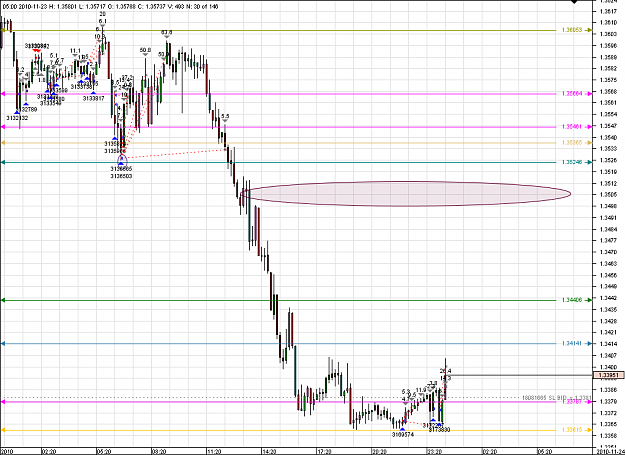Click the 14:20 time axis label
The image size is (625, 455).
tap(269, 451)
